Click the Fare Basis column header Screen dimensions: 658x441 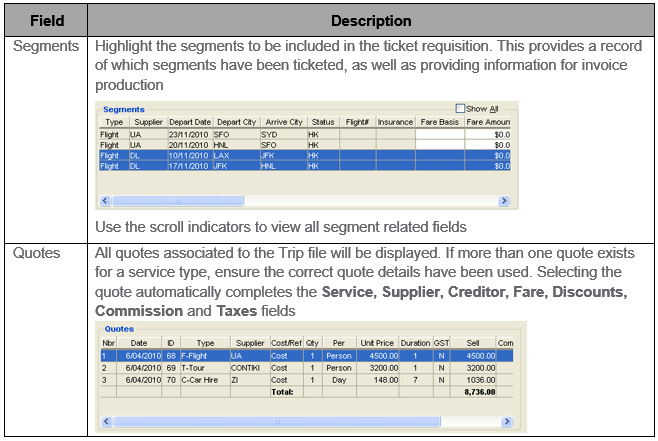pyautogui.click(x=440, y=122)
